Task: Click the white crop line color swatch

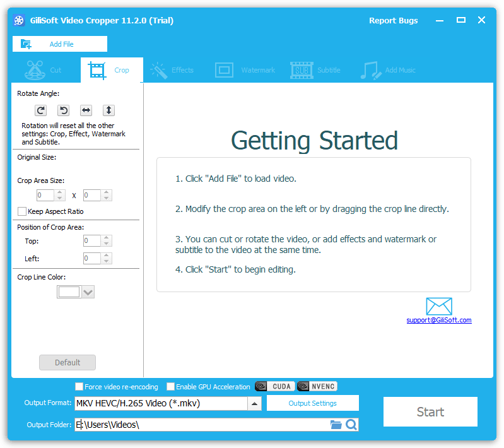Action: 69,292
